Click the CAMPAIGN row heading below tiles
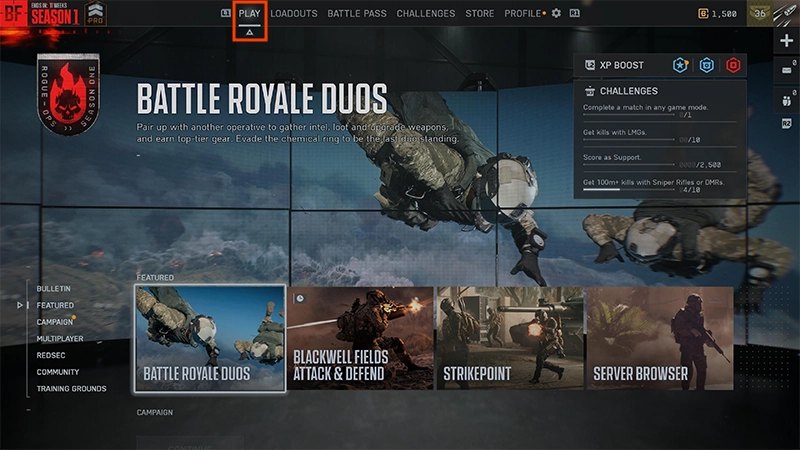Screen dimensions: 800x450 pyautogui.click(x=155, y=412)
